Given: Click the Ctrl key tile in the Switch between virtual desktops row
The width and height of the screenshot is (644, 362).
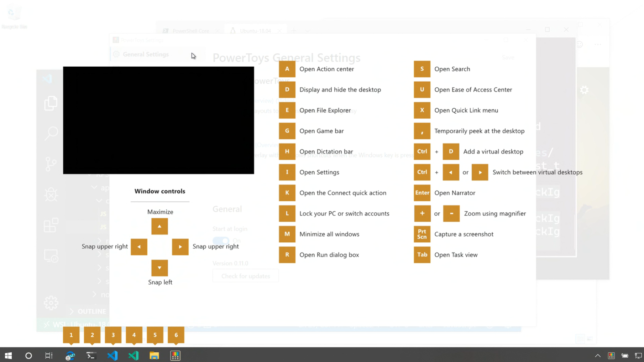Looking at the screenshot, I should (x=422, y=172).
